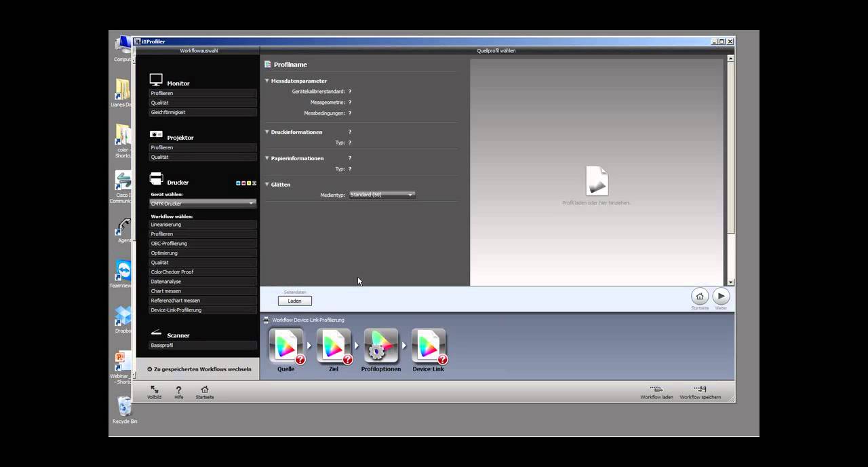Click the 'Gerätekalibrierstandard:' label
The image size is (868, 467).
318,91
